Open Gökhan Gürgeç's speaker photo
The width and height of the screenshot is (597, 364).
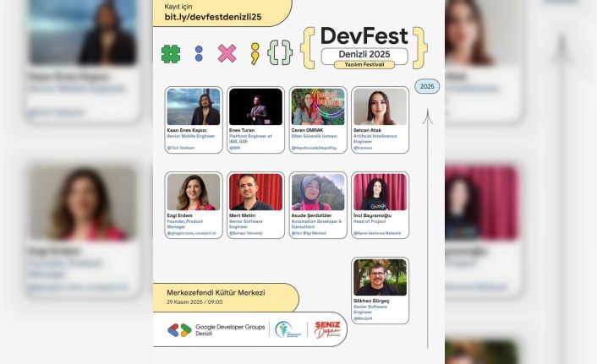pyautogui.click(x=380, y=277)
